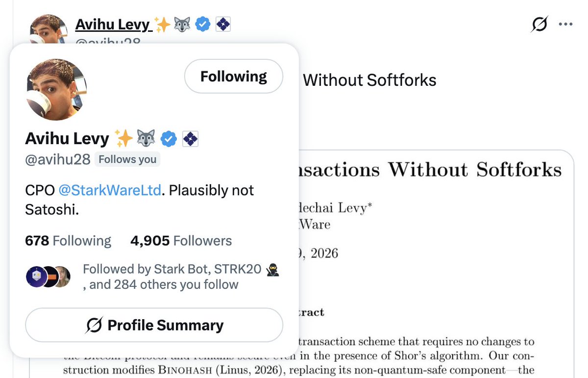Image resolution: width=588 pixels, height=378 pixels.
Task: Click the @avihu28 handle in hover card
Action: coord(58,160)
